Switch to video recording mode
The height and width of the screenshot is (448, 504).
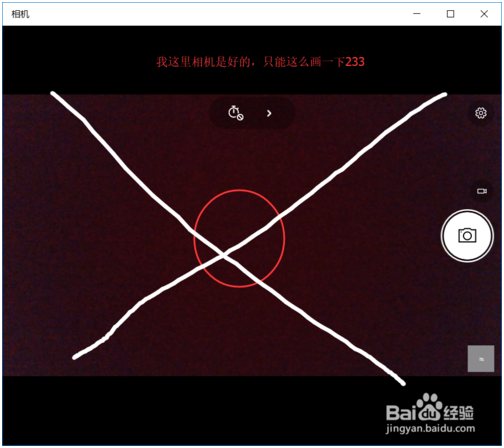[482, 191]
